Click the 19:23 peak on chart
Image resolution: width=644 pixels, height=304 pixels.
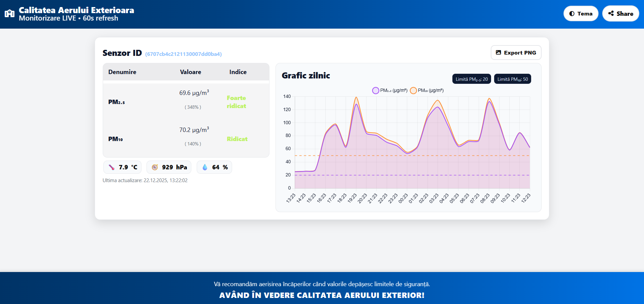[x=356, y=98]
